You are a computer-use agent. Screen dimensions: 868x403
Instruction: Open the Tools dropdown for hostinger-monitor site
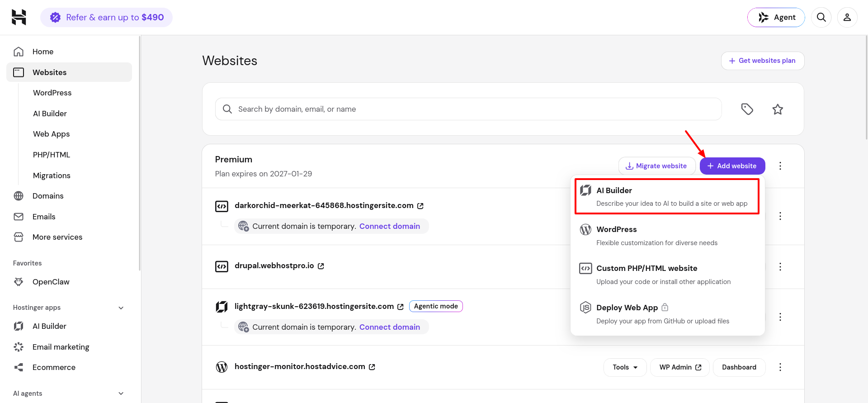tap(625, 367)
